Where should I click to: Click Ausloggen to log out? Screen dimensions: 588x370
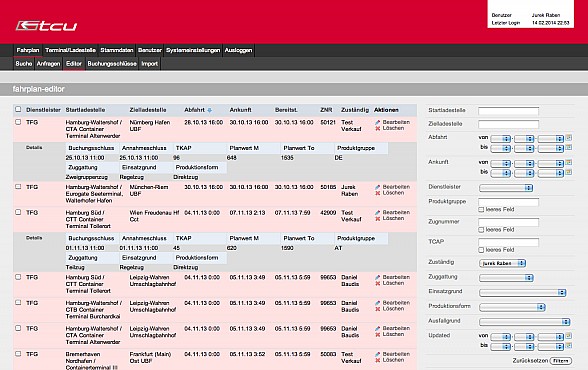point(238,50)
